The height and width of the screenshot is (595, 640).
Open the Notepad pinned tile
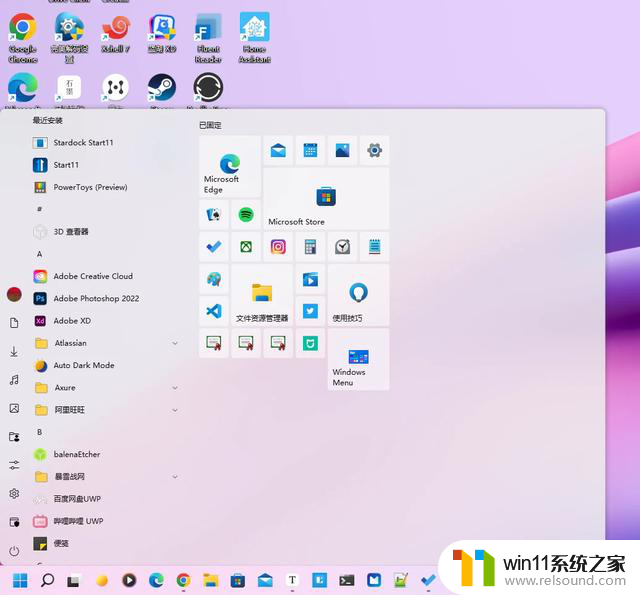(374, 246)
